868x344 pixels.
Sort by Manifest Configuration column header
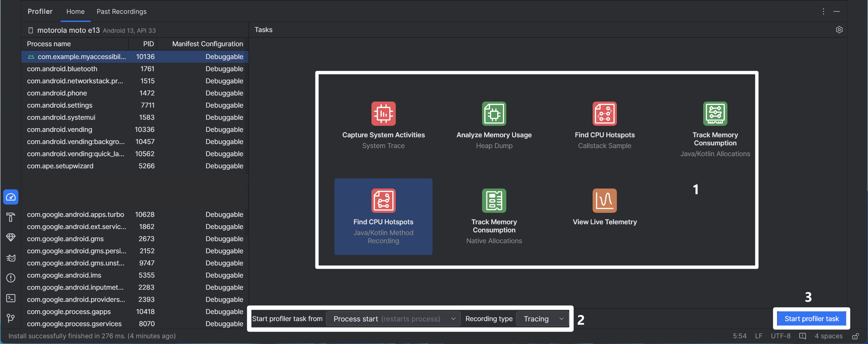coord(203,44)
